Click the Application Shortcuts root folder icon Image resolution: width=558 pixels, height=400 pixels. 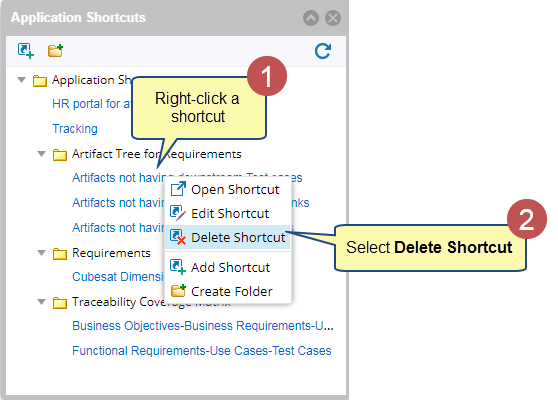[x=40, y=81]
